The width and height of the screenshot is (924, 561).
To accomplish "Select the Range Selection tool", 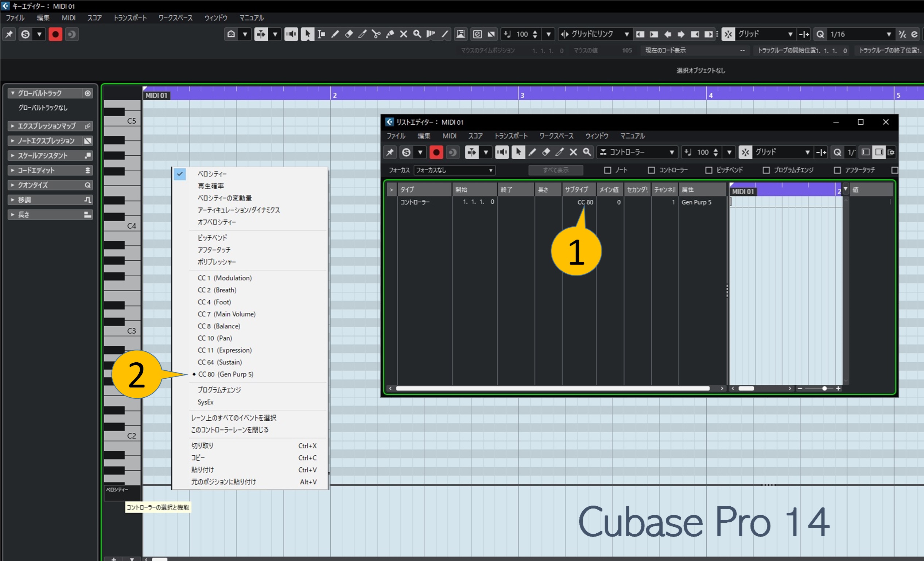I will (x=321, y=35).
